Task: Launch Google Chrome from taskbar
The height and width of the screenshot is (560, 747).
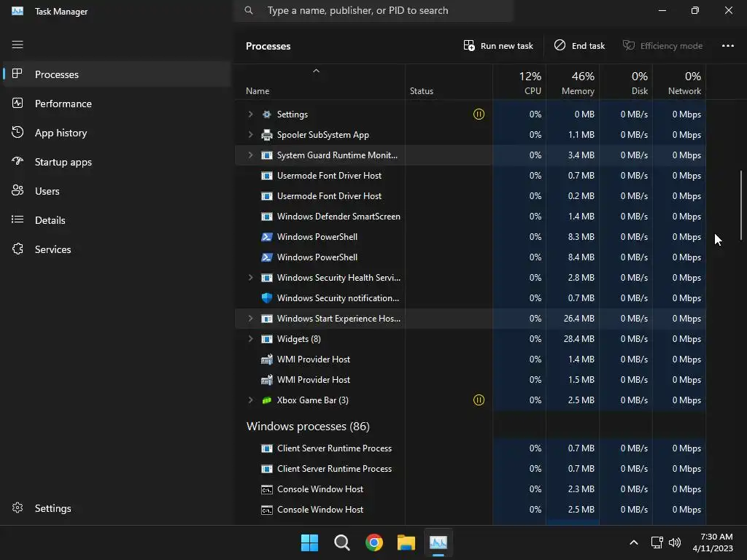Action: pyautogui.click(x=374, y=542)
